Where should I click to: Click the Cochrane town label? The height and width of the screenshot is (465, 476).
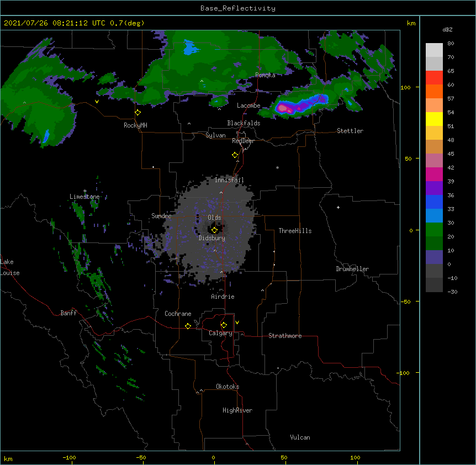178,314
